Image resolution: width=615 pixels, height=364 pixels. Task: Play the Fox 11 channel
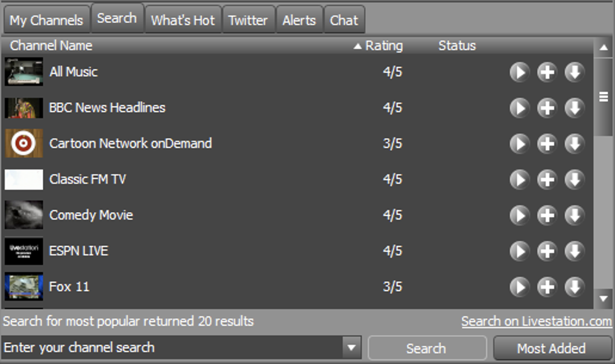point(519,287)
